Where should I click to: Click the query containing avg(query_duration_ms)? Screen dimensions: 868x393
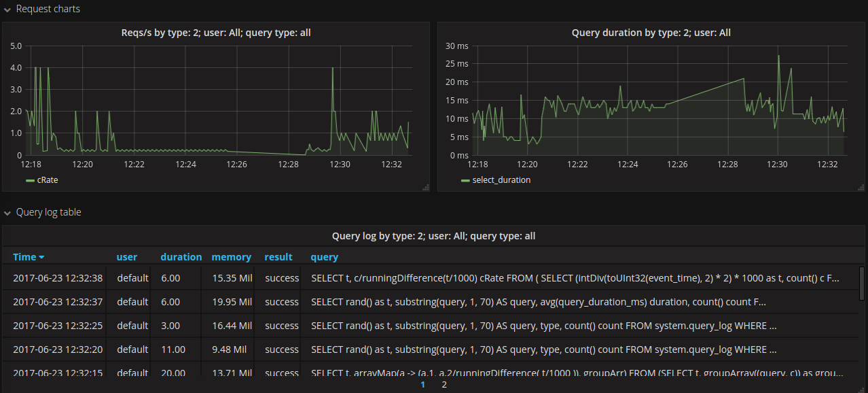[539, 302]
